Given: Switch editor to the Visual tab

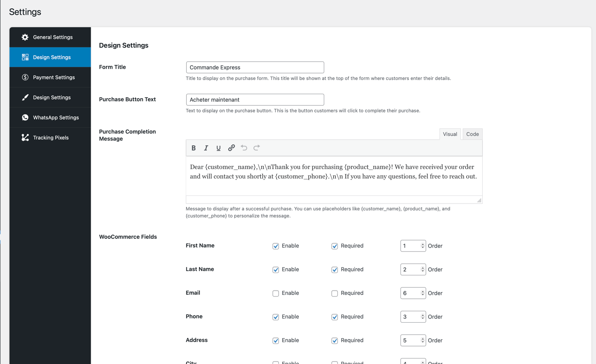Looking at the screenshot, I should click(450, 134).
